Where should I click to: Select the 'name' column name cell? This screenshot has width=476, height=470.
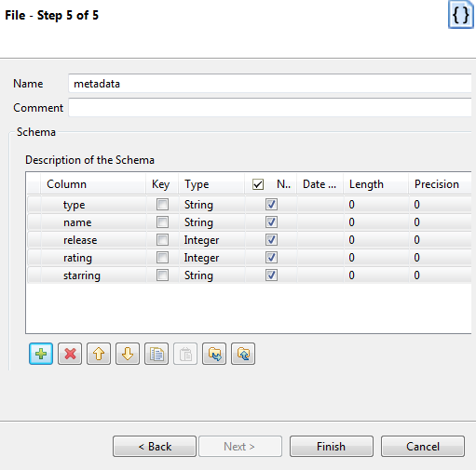click(x=93, y=222)
